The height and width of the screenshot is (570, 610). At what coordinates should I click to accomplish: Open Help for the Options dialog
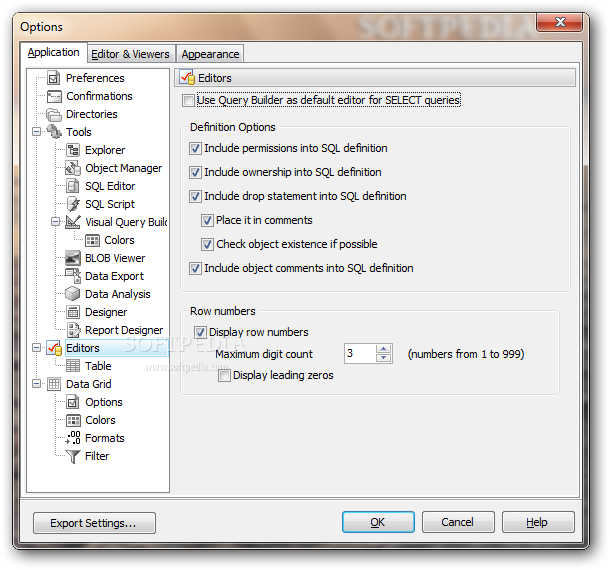pos(538,522)
